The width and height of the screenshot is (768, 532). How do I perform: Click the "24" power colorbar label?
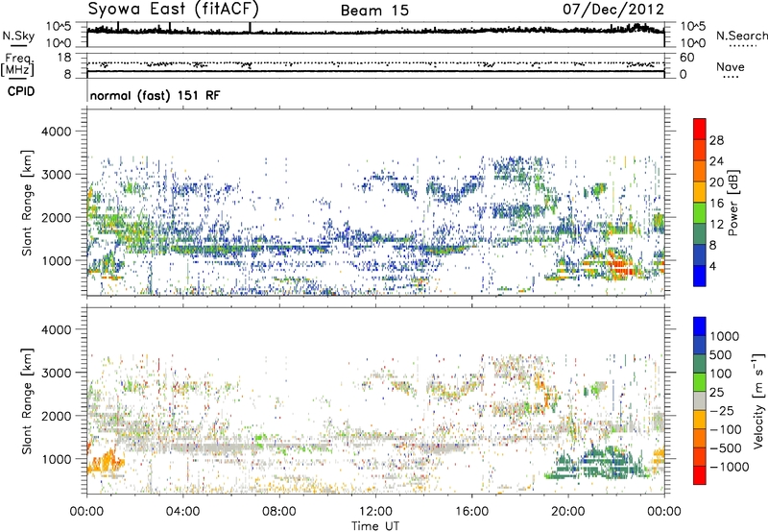tap(716, 161)
